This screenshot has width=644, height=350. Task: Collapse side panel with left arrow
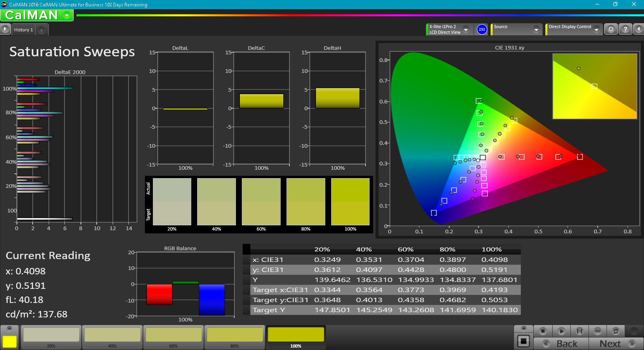(x=638, y=29)
